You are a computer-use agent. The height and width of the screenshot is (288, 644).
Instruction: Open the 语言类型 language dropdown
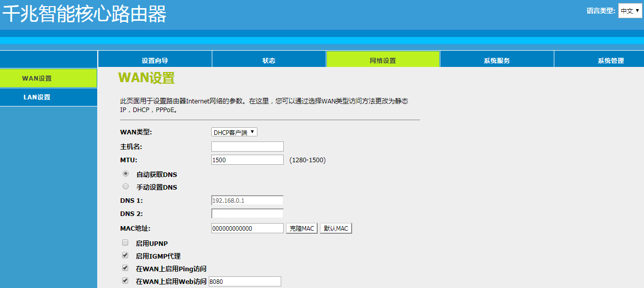click(630, 11)
